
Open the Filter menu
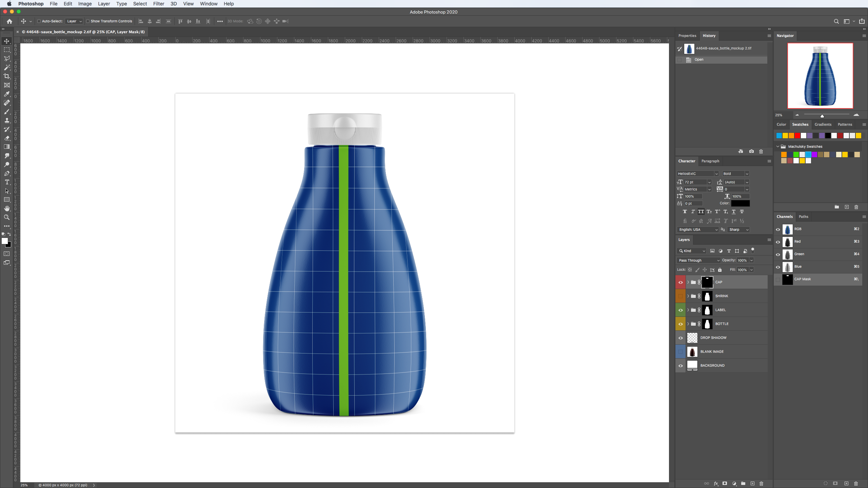coord(158,4)
